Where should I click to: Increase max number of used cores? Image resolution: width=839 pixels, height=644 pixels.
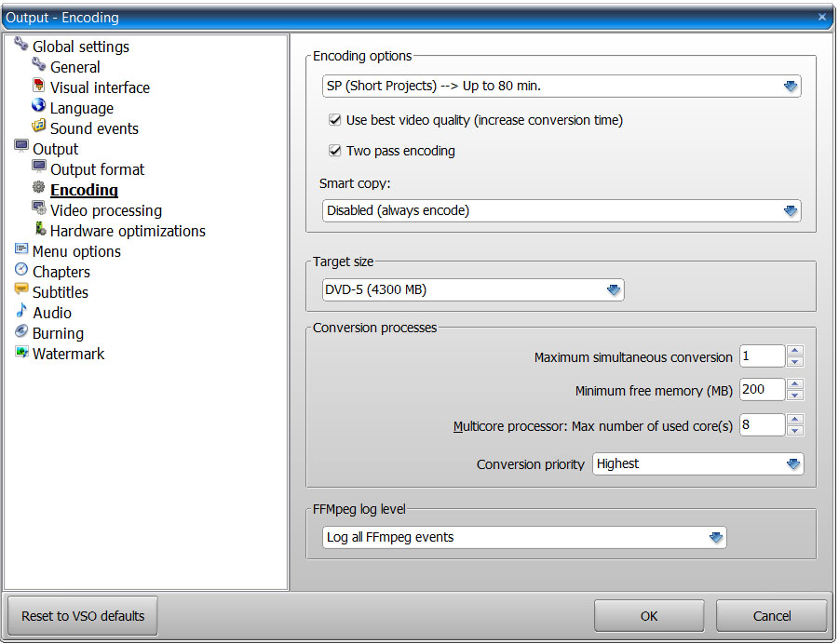[x=795, y=420]
